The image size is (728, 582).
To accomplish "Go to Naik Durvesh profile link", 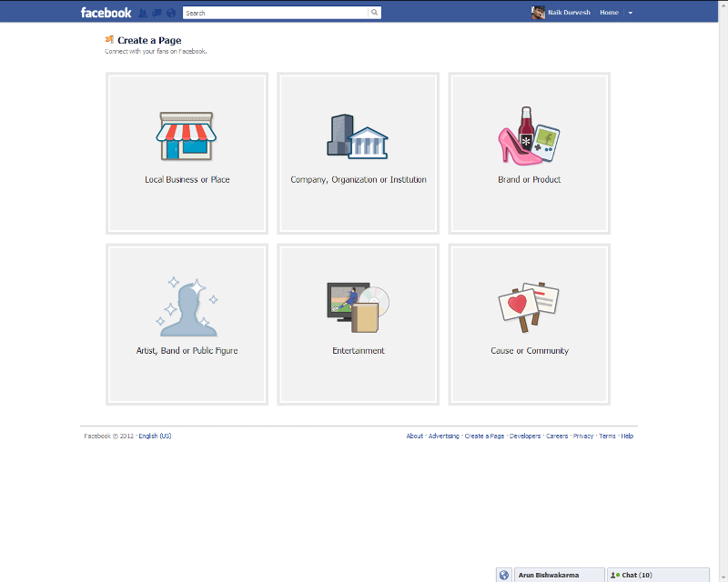I will pyautogui.click(x=569, y=13).
